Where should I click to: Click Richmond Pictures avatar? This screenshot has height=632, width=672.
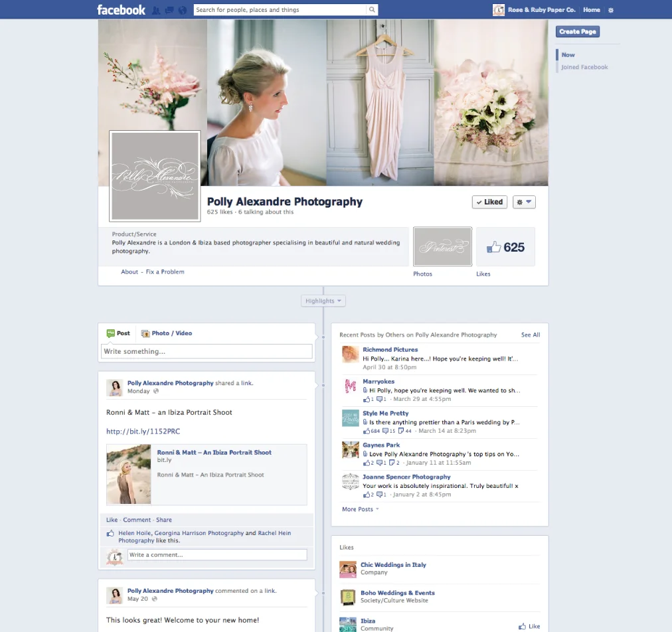pyautogui.click(x=350, y=354)
